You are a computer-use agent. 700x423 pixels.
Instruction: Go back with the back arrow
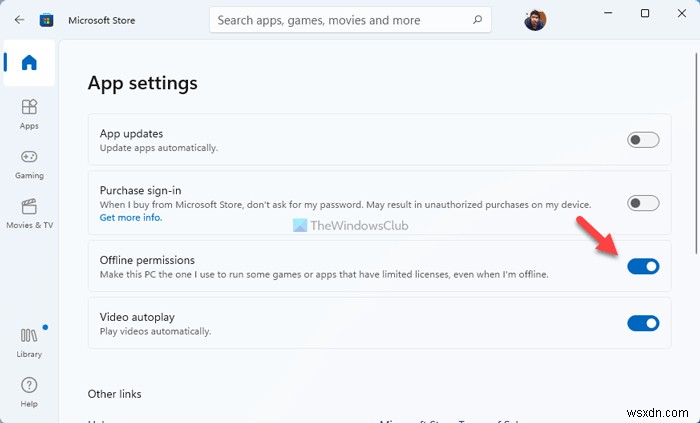click(19, 20)
